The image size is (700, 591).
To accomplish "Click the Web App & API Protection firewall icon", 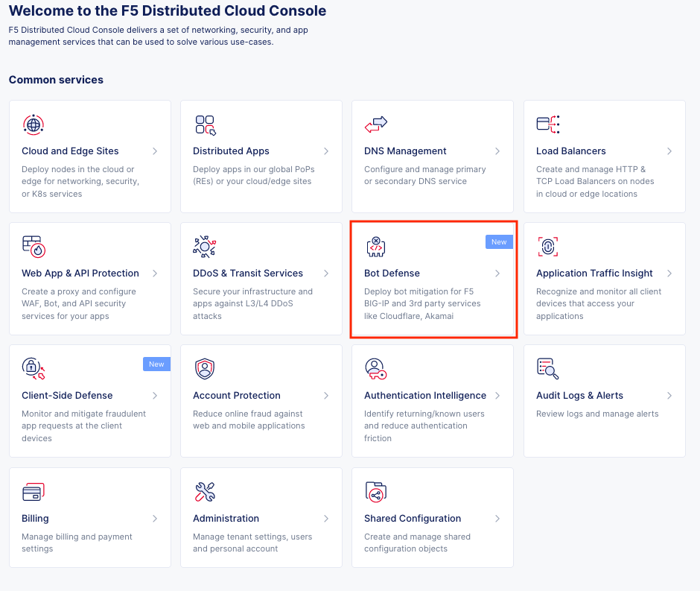I will pyautogui.click(x=34, y=247).
